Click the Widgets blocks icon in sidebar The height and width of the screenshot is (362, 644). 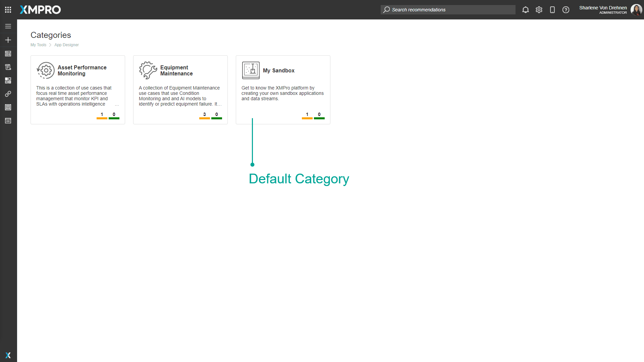point(8,80)
